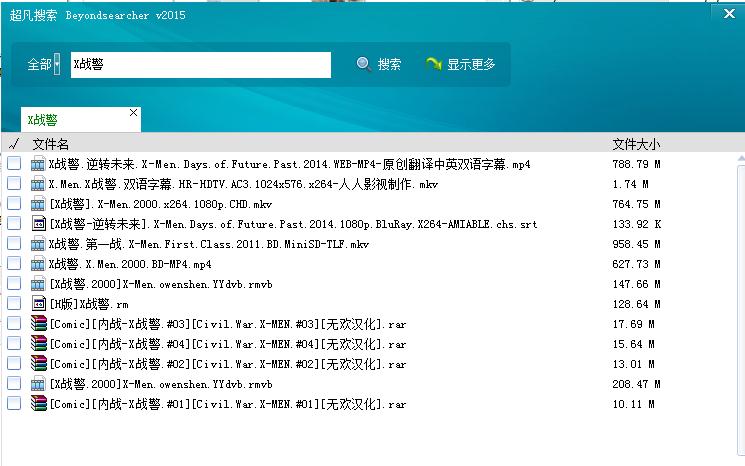Click the 搜索 search button

coord(379,64)
